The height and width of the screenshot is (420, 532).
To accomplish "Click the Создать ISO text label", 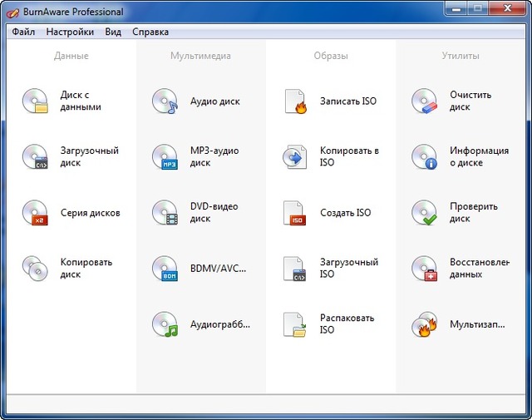I will (x=345, y=213).
